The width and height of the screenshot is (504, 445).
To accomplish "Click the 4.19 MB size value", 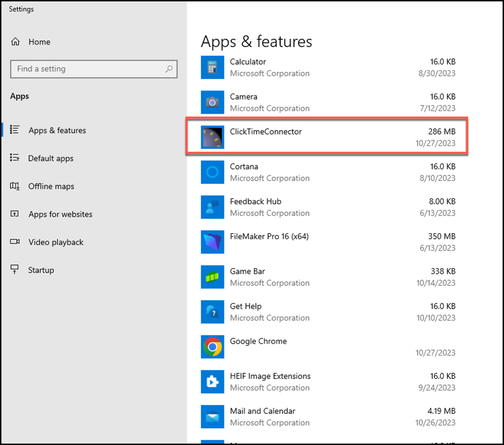I will tap(442, 411).
